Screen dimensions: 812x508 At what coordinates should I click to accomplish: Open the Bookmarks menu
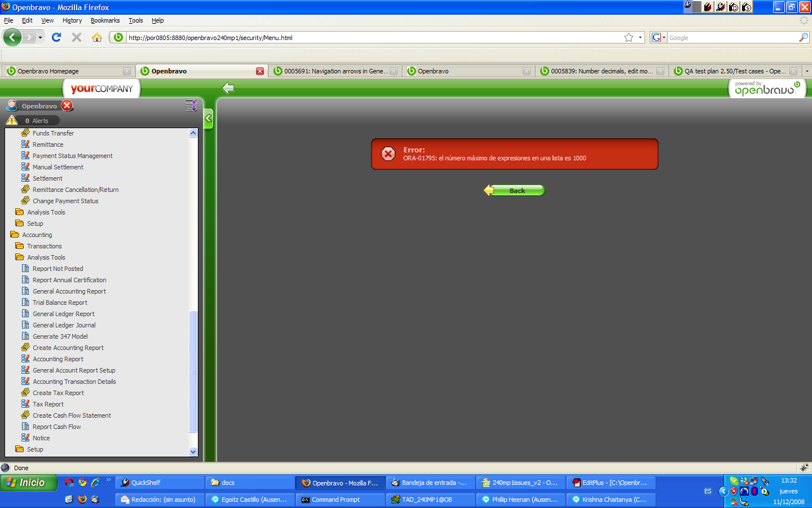[x=105, y=20]
